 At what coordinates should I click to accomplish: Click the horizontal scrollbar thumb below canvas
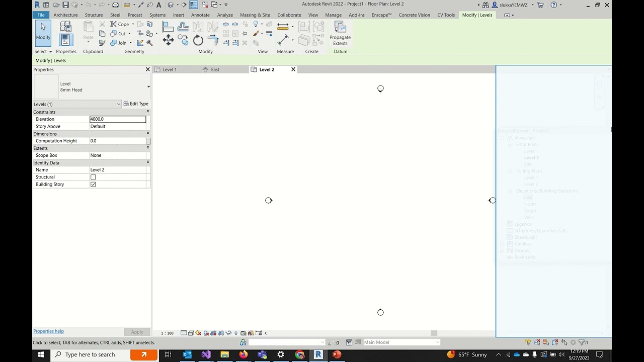[434, 333]
